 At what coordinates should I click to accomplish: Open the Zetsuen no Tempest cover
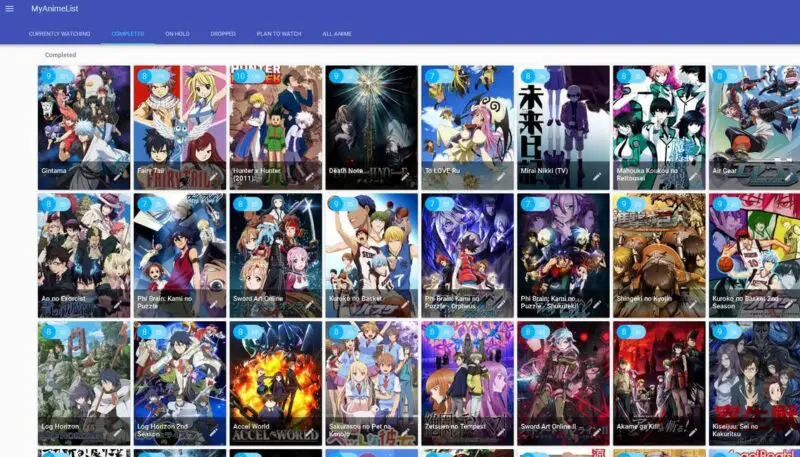coord(467,372)
